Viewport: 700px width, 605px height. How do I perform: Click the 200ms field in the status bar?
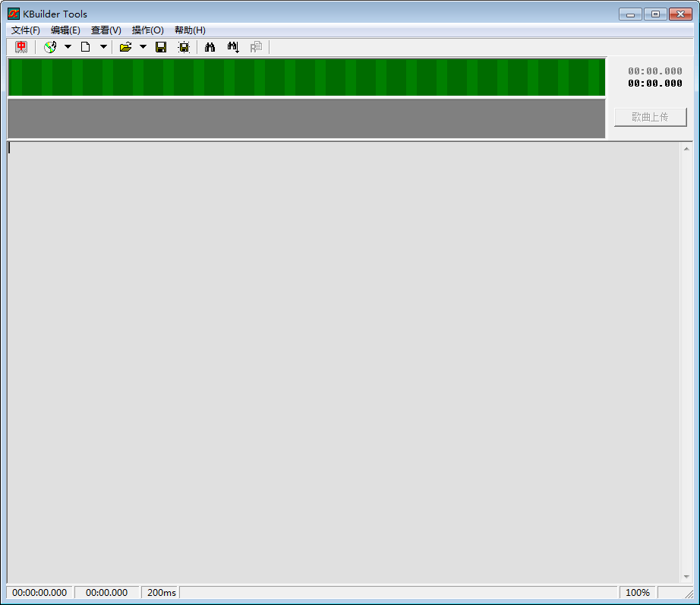coord(159,593)
